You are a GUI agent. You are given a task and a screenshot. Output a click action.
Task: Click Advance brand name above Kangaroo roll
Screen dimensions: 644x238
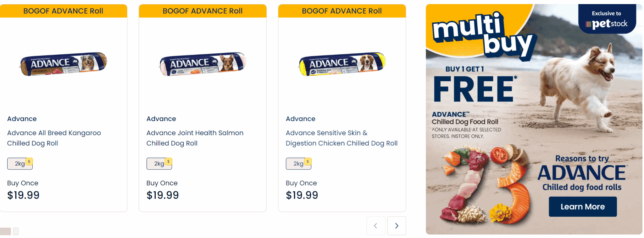point(22,119)
